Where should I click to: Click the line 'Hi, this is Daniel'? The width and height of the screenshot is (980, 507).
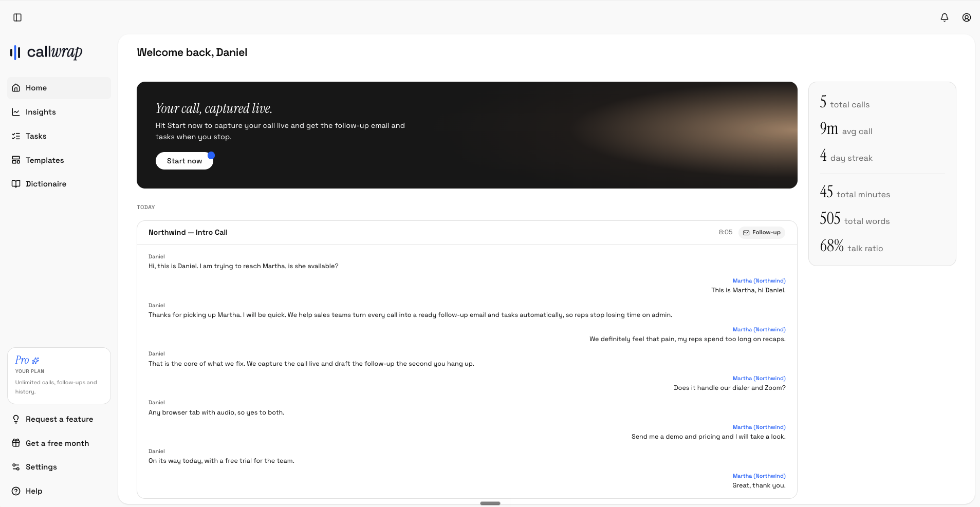pyautogui.click(x=244, y=266)
